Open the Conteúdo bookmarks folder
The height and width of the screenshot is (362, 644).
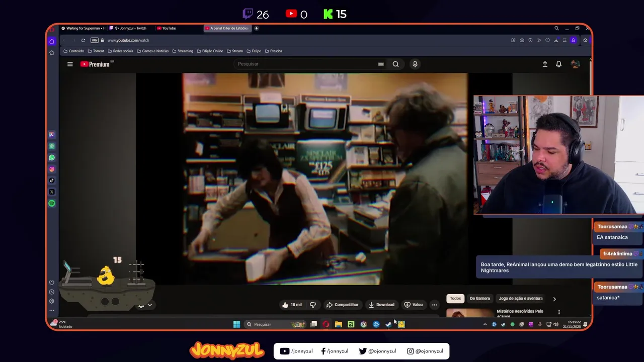coord(73,51)
